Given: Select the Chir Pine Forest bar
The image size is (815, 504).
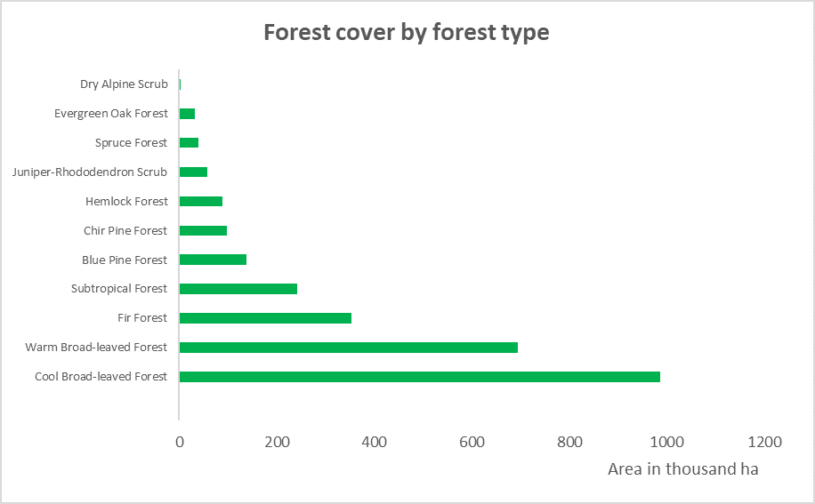Looking at the screenshot, I should (x=203, y=230).
